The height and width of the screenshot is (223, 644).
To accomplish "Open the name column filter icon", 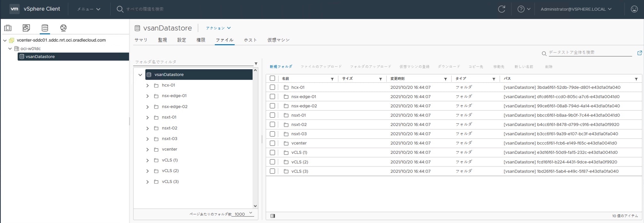I will pyautogui.click(x=332, y=79).
